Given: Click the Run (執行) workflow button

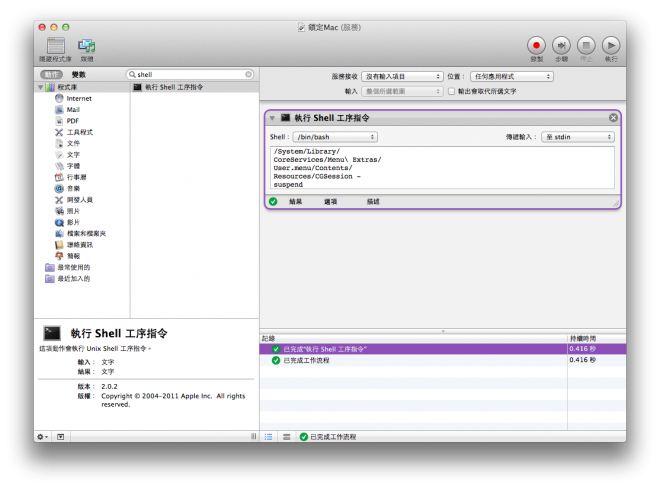Looking at the screenshot, I should point(611,45).
